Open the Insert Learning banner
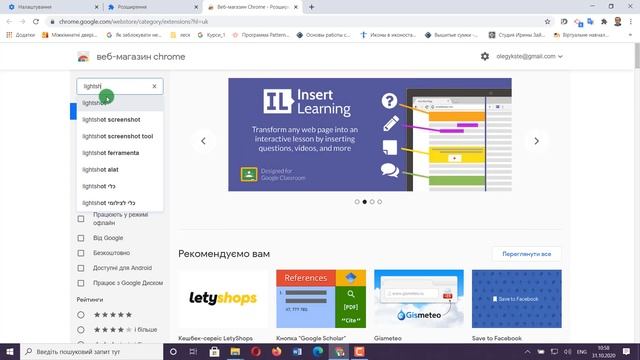The height and width of the screenshot is (360, 640). point(370,135)
